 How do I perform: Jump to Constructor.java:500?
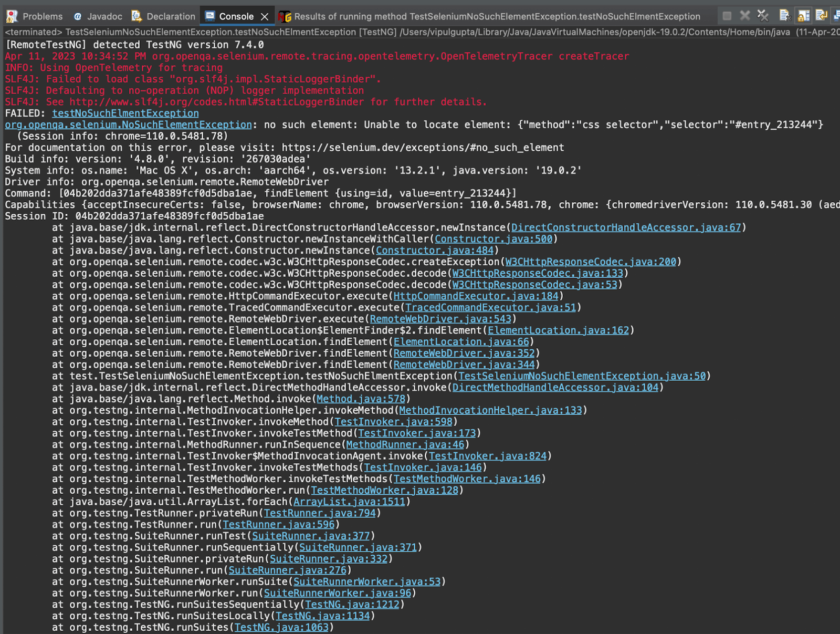[x=493, y=239]
